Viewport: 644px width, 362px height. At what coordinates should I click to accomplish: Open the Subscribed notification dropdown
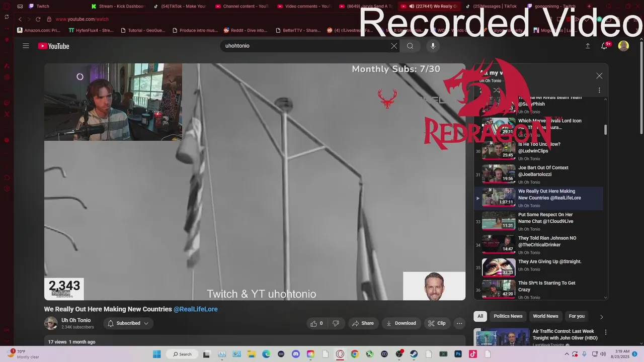[128, 323]
